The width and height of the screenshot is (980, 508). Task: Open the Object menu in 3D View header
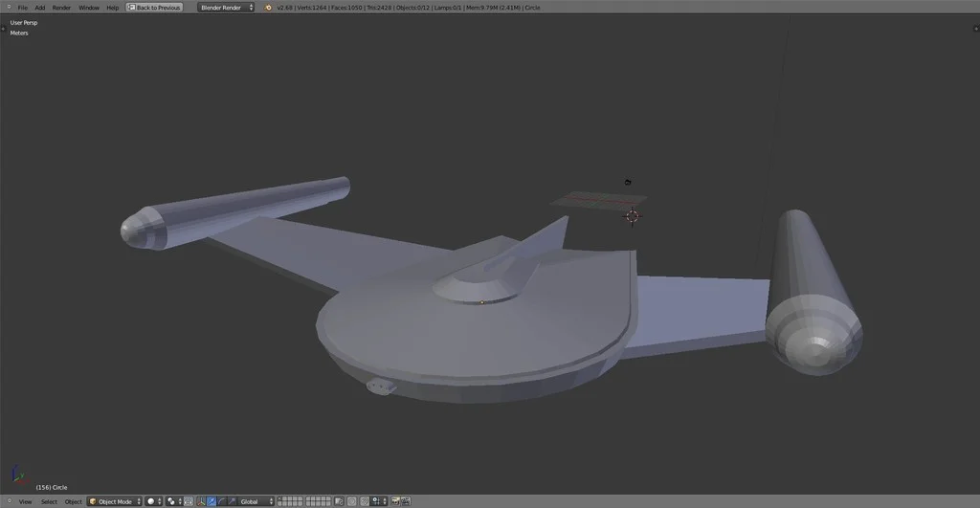pyautogui.click(x=73, y=501)
